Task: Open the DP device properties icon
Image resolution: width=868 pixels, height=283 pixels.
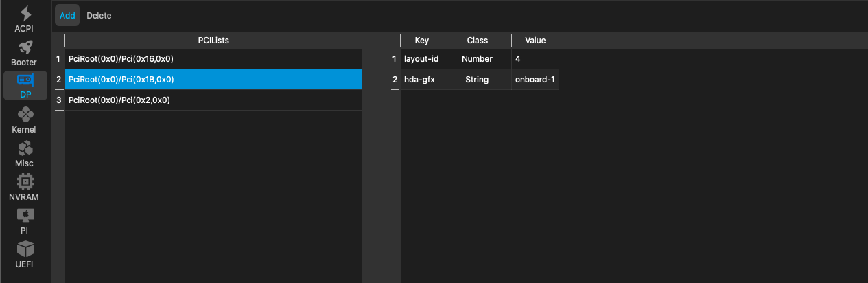Action: tap(25, 80)
